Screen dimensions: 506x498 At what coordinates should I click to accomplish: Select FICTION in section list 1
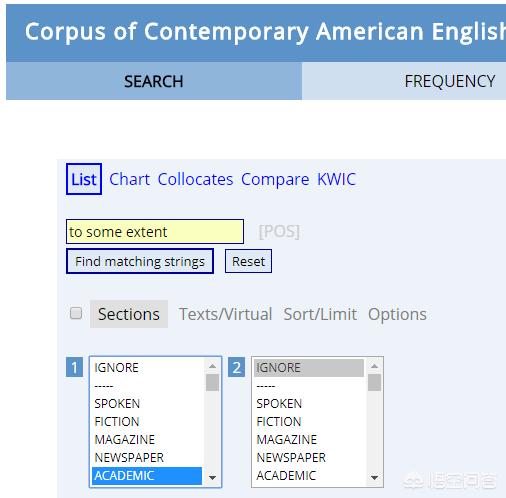pos(147,421)
